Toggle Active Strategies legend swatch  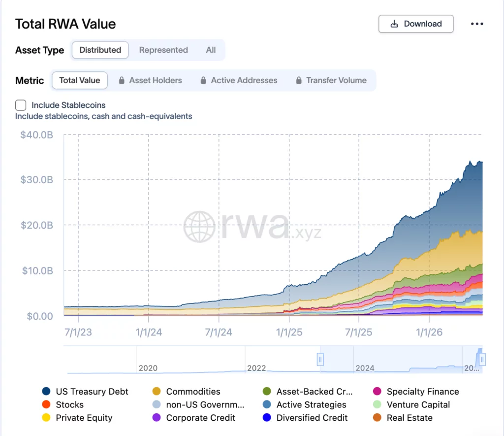point(267,404)
